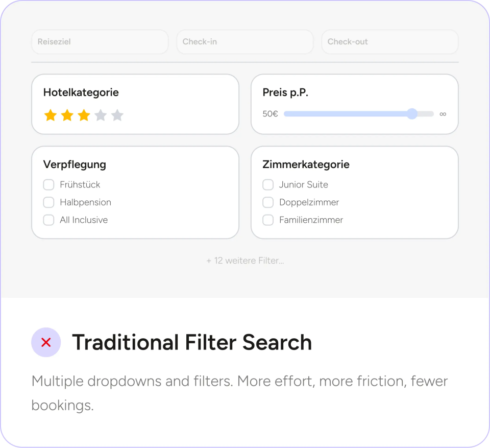Click the Reiseziel input field
Image resolution: width=490 pixels, height=448 pixels.
pos(100,42)
